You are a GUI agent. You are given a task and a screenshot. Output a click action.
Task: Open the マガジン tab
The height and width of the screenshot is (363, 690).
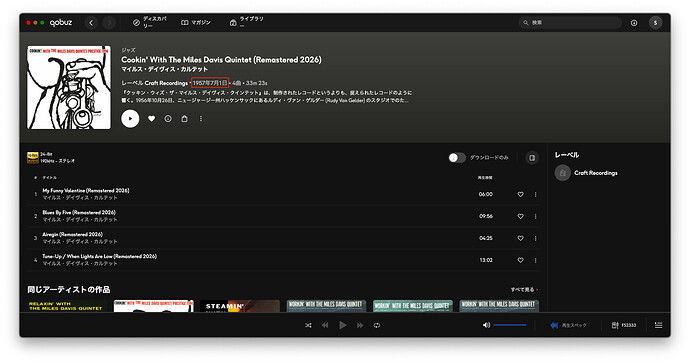tap(196, 22)
